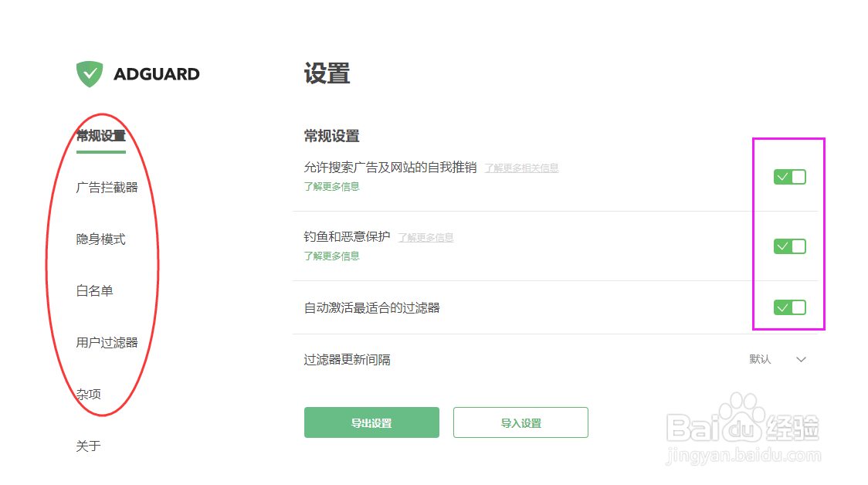Enable allowing search ads and self-promotion

tap(788, 176)
